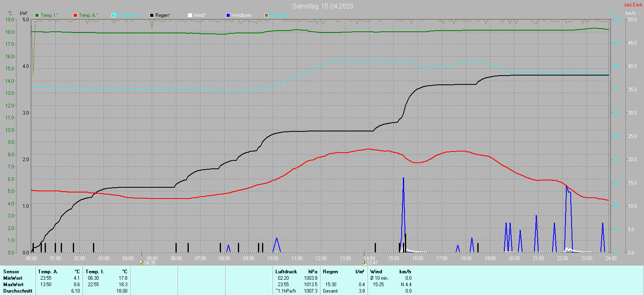Click the 'Durchschnitt' row header
Image resolution: width=644 pixels, height=295 pixels.
click(18, 291)
